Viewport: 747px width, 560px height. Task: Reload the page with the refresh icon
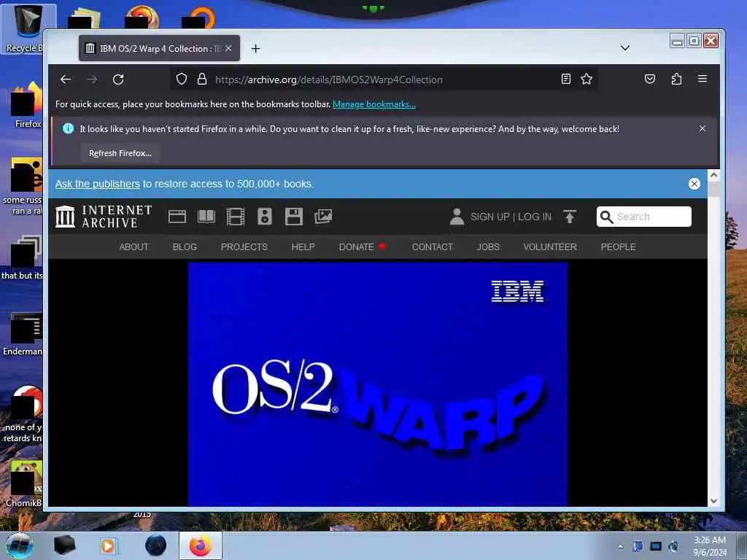118,79
